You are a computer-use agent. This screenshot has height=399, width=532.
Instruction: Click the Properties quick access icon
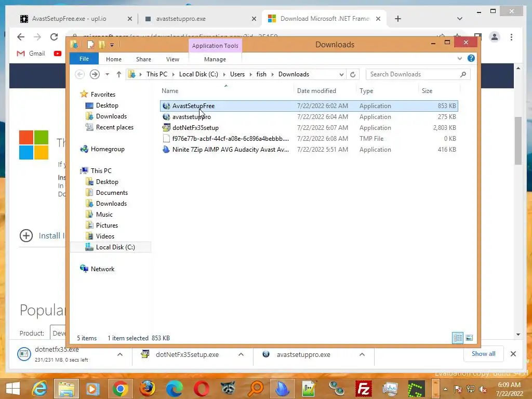pyautogui.click(x=90, y=45)
